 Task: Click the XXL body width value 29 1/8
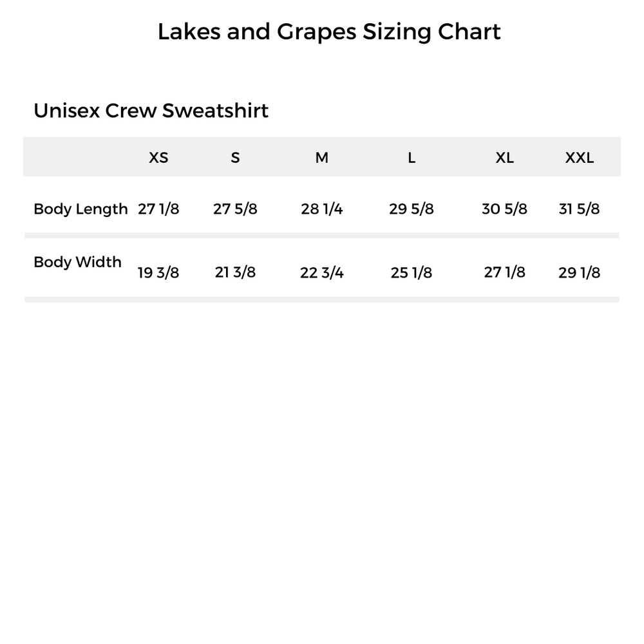[580, 273]
